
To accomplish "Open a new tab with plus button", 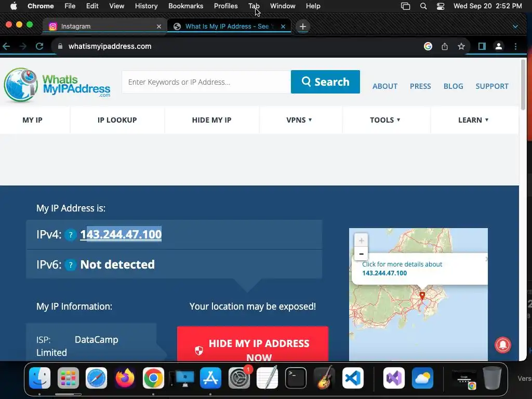I will click(303, 26).
